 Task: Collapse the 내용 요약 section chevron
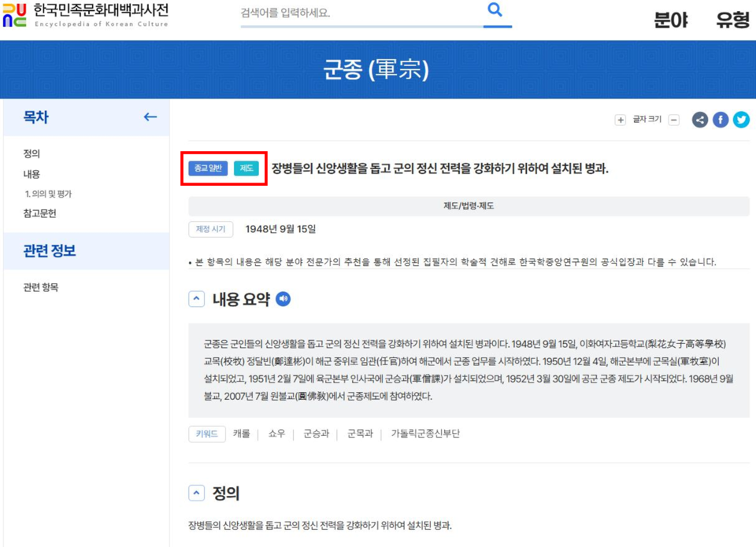[x=196, y=297]
